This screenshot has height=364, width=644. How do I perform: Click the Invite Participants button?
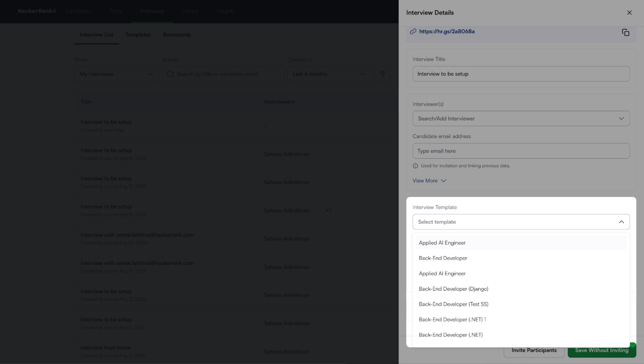[x=534, y=350]
